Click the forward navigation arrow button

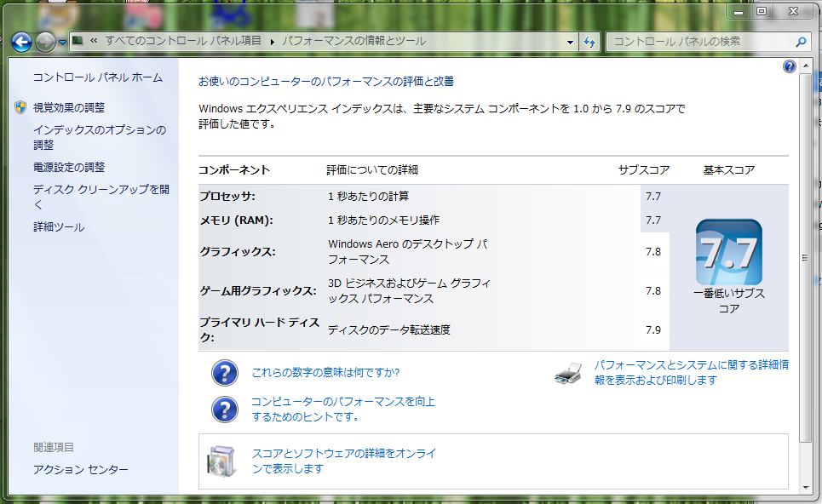[x=45, y=42]
